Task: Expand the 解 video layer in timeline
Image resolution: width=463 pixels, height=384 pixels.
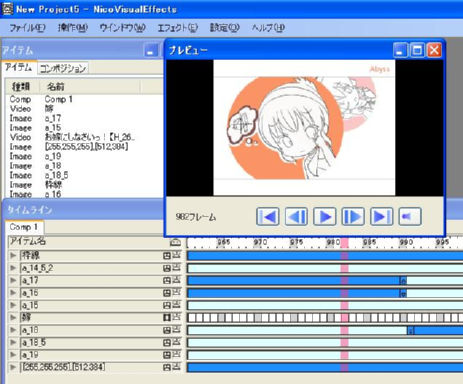Action: coord(13,318)
